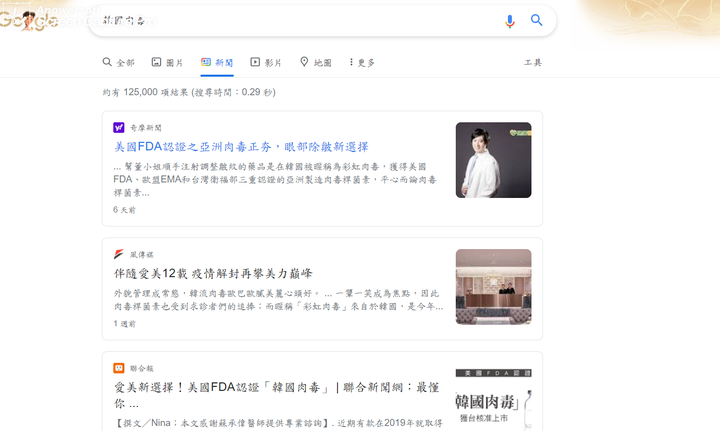Click the 奇摩新聞 source name
This screenshot has height=431, width=720.
coord(146,128)
